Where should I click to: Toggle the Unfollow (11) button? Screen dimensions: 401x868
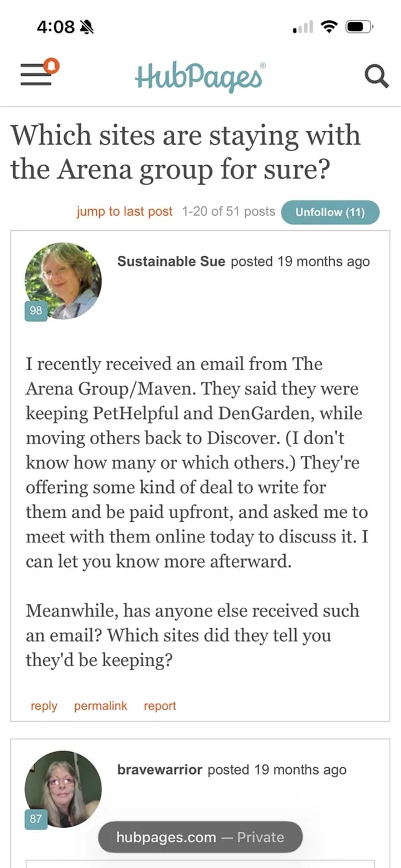pos(330,212)
